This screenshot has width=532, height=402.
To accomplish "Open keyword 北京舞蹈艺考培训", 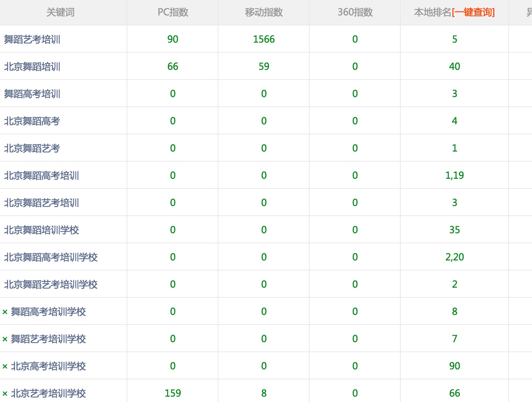I will coord(41,203).
